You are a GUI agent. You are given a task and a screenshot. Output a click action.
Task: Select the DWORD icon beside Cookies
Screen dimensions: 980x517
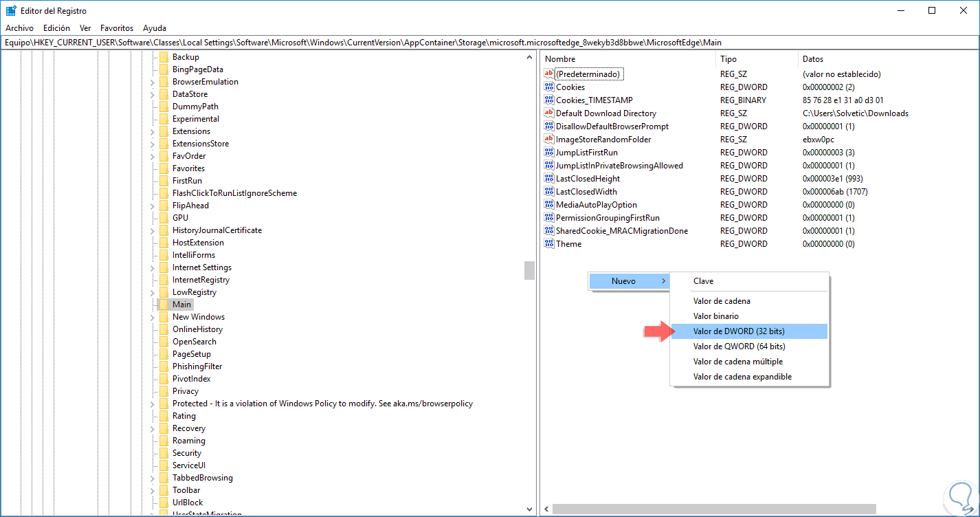click(548, 87)
